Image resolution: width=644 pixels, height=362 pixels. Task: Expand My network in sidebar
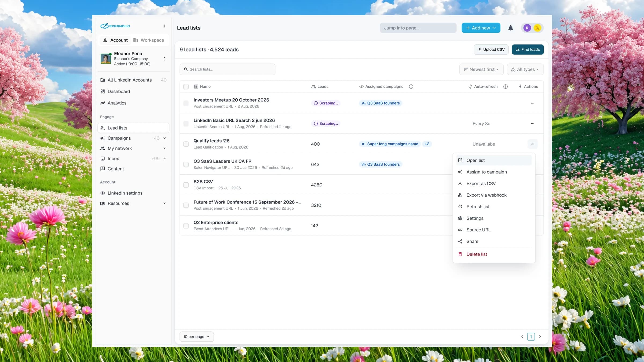pyautogui.click(x=164, y=148)
